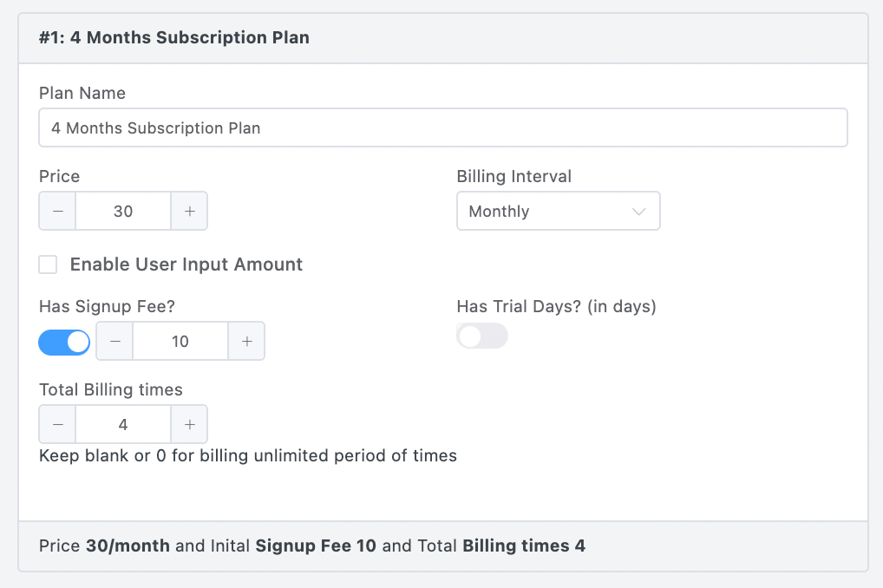This screenshot has width=883, height=588.
Task: Click the Total Billing times field showing 4
Action: [123, 424]
